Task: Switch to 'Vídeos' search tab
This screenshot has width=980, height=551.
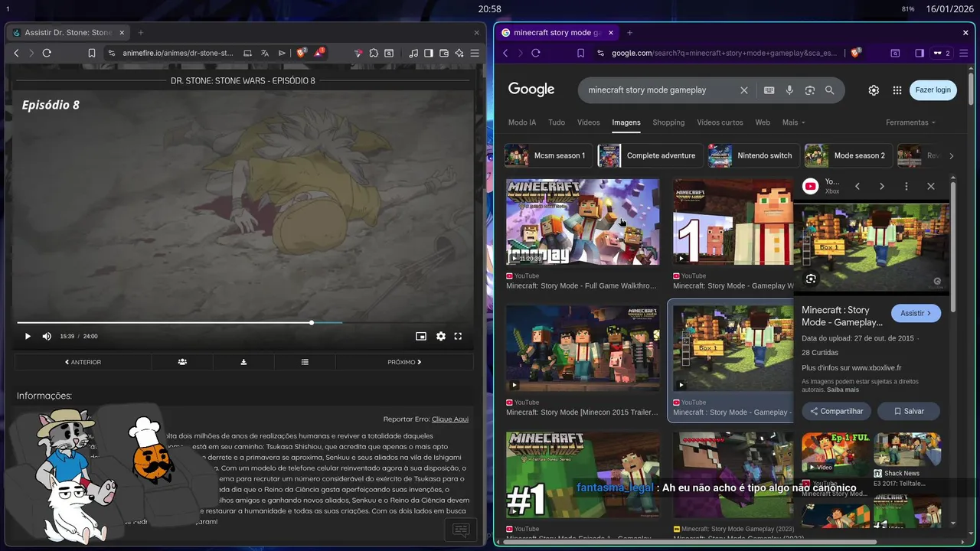Action: pos(589,122)
